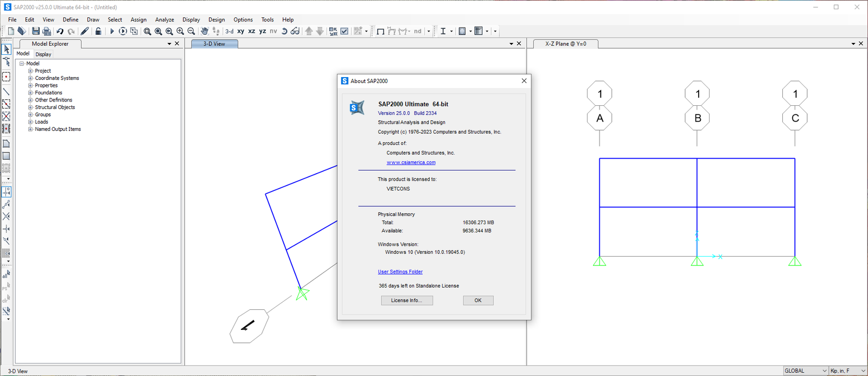Expand the Project tree node
The width and height of the screenshot is (868, 376).
pyautogui.click(x=30, y=71)
